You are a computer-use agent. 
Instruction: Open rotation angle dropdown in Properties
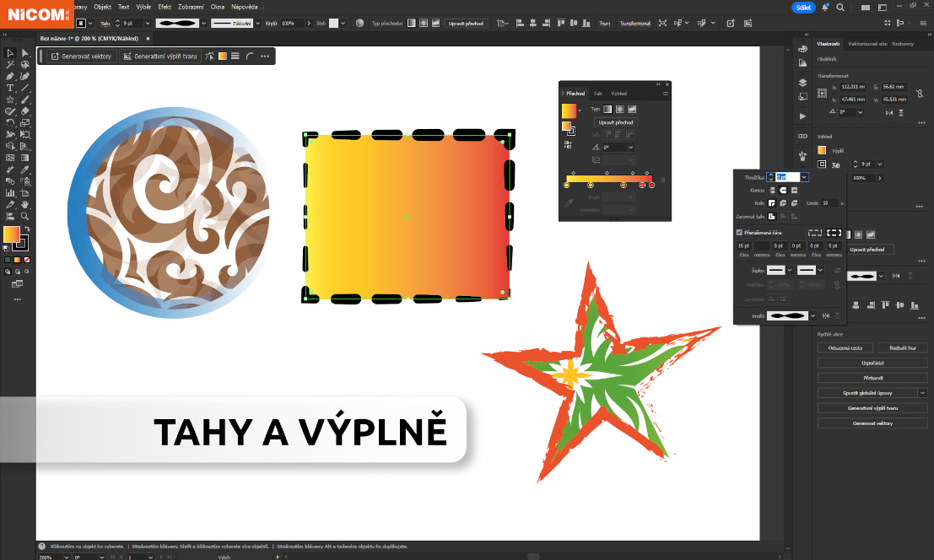pos(860,112)
